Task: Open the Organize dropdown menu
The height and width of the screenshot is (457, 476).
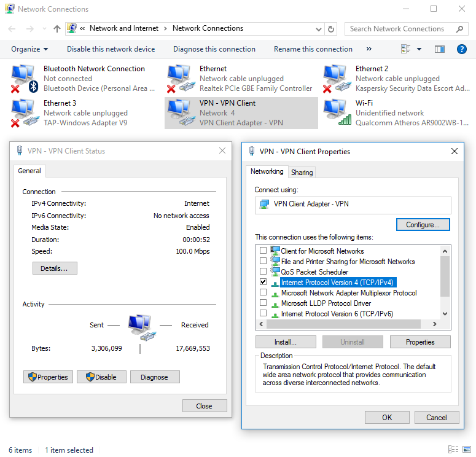Action: tap(29, 49)
